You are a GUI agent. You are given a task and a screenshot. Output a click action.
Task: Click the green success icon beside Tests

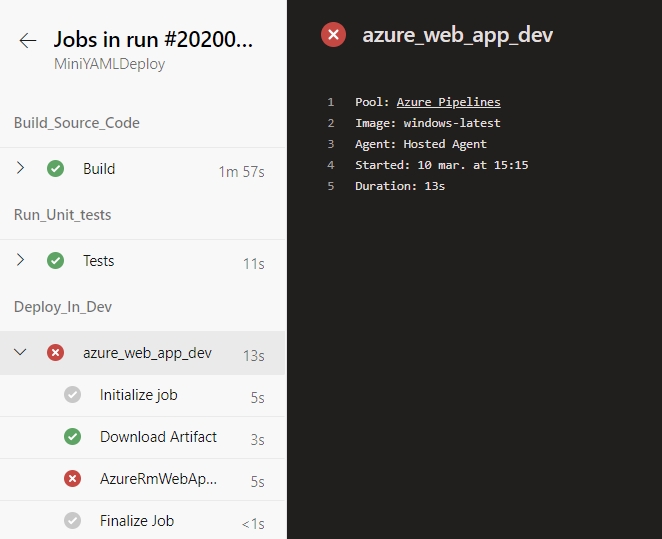[55, 260]
